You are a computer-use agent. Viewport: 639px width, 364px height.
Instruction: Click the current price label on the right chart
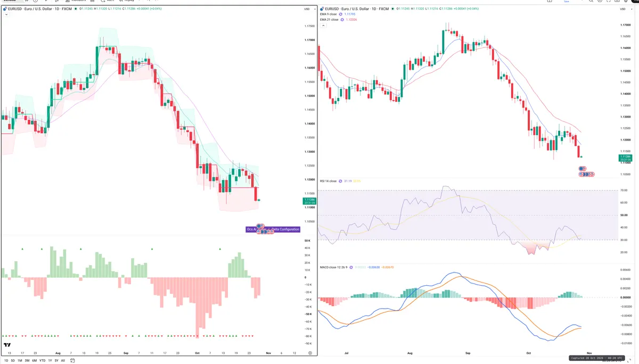[626, 158]
